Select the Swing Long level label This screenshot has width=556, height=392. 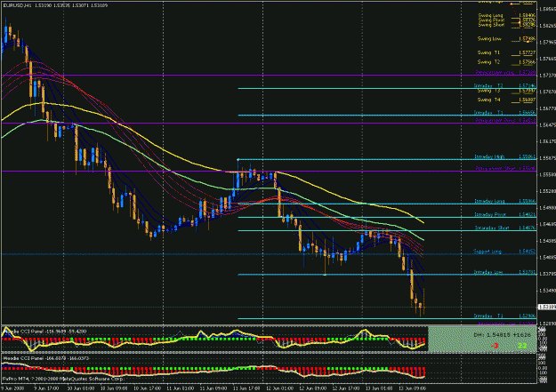pos(490,16)
